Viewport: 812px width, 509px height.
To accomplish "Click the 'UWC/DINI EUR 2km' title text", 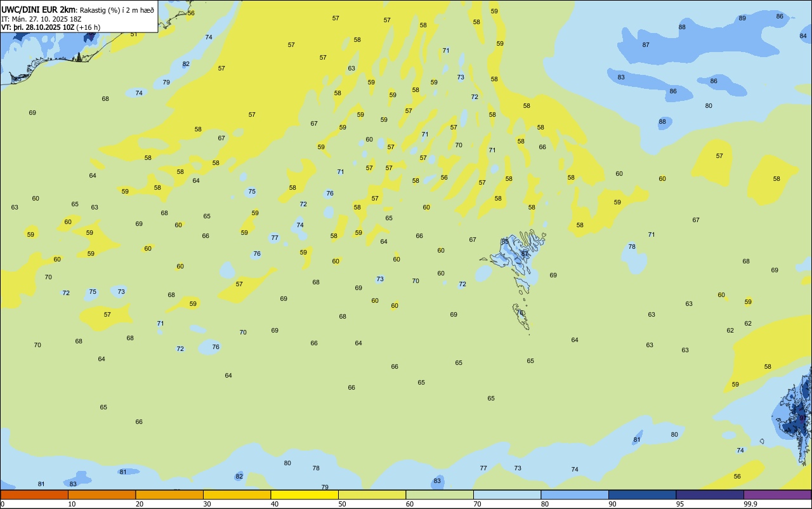I will click(x=39, y=10).
